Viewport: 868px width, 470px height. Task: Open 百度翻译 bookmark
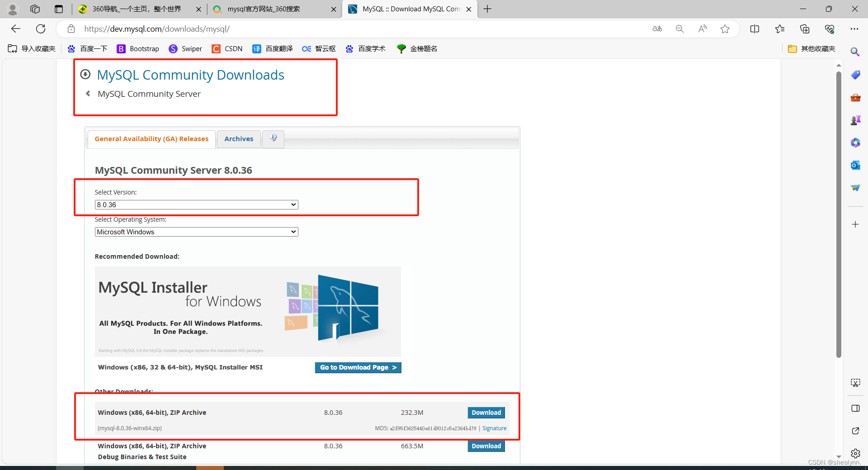(273, 49)
